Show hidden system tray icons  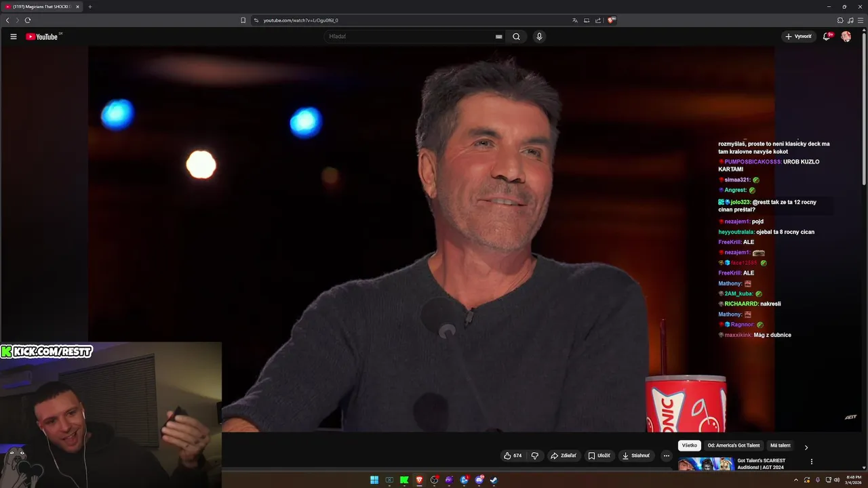(x=796, y=480)
